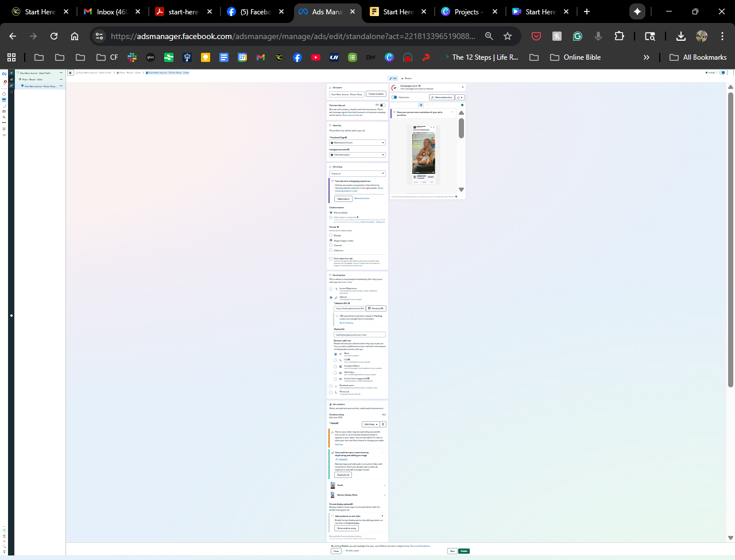
Task: Click the Meta logo in the sidebar
Action: (4, 73)
